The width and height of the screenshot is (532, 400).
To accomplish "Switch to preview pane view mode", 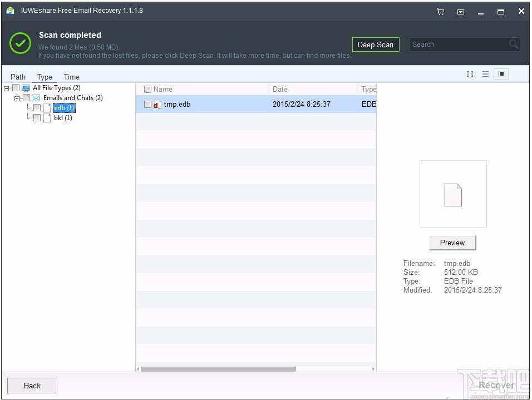I will (501, 74).
